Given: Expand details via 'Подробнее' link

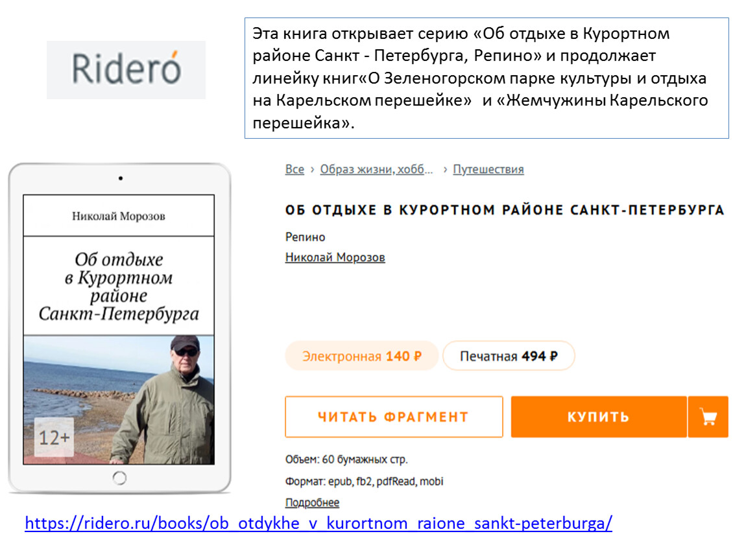Looking at the screenshot, I should click(312, 502).
